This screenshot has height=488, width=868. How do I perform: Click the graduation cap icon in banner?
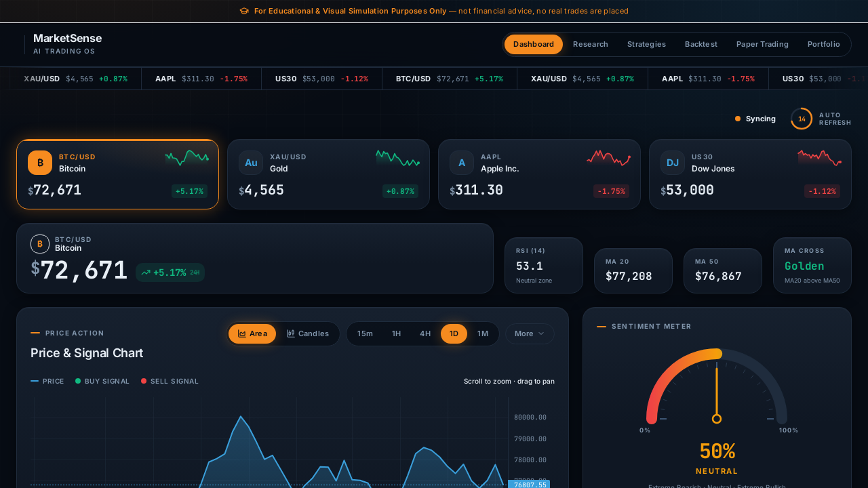244,11
